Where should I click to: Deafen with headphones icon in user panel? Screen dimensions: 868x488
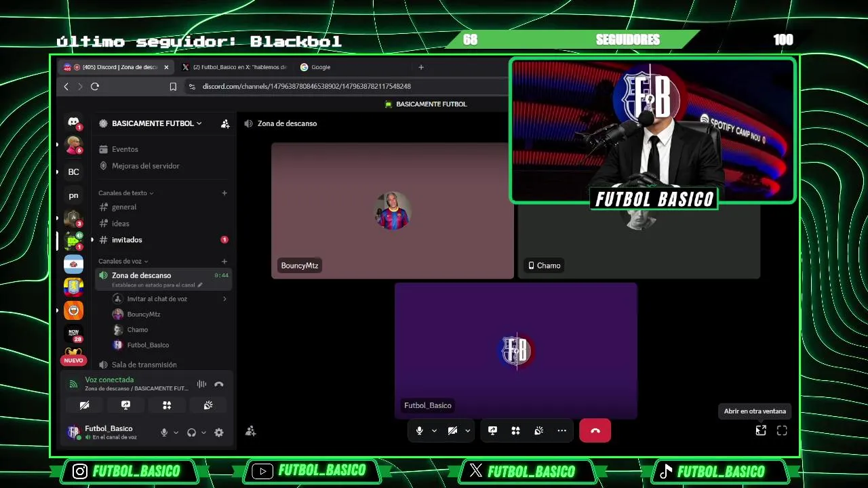point(192,432)
